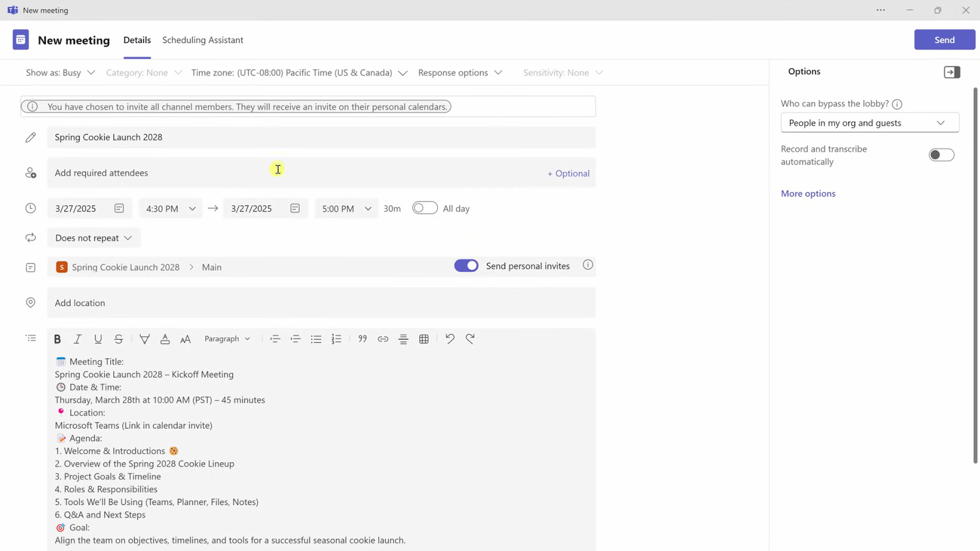
Task: Click the Send personal invites info icon
Action: [x=588, y=265]
